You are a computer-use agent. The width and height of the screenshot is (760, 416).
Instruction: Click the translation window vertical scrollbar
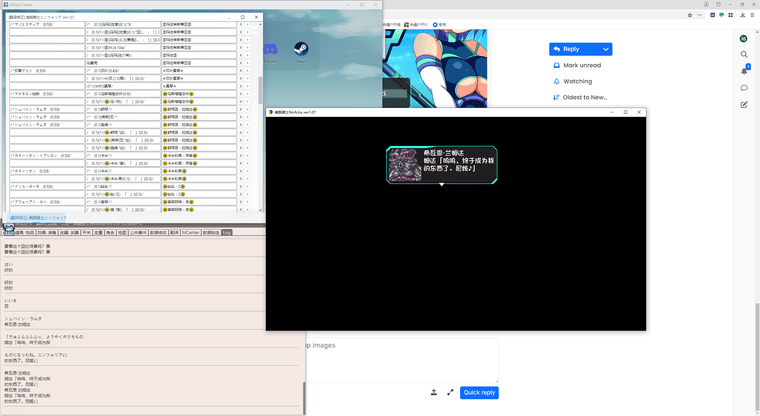coord(260,90)
